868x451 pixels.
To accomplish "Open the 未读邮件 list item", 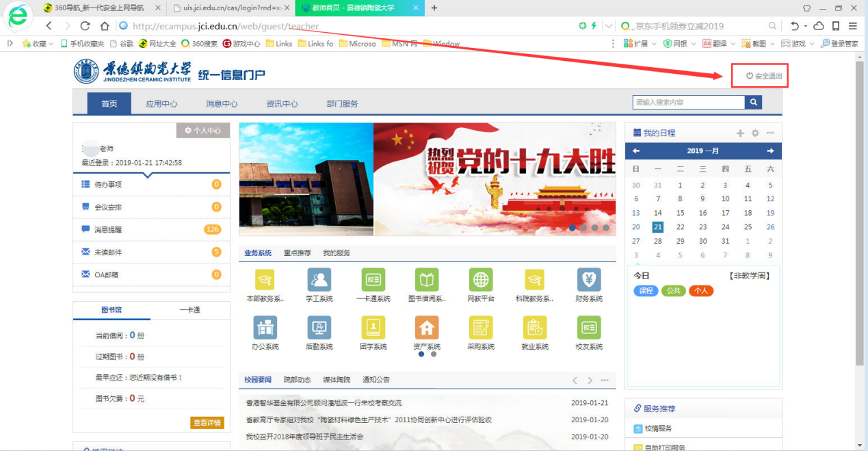I will 150,252.
